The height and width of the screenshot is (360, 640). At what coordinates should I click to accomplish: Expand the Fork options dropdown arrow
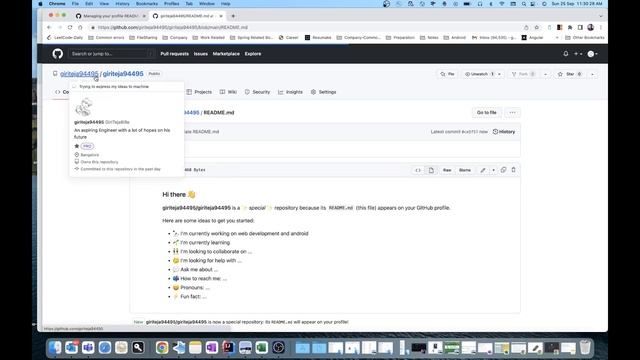point(545,74)
